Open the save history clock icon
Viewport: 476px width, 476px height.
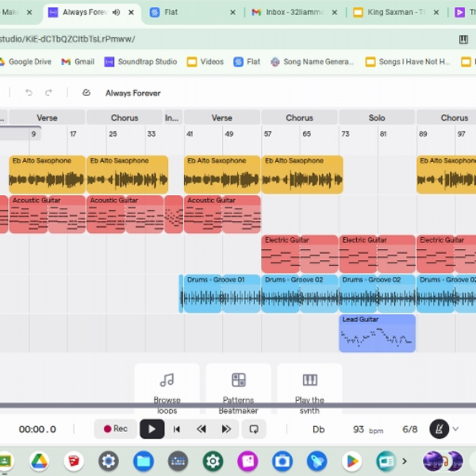coord(86,93)
